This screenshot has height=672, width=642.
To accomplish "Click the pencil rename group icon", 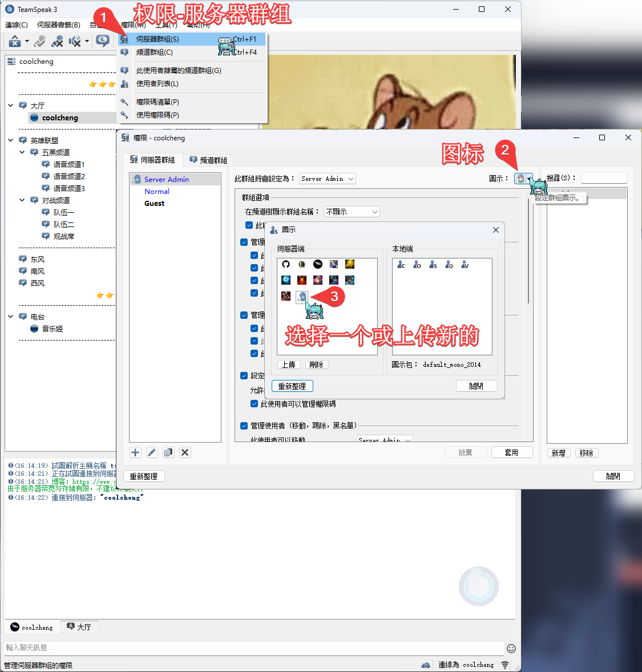I will 152,452.
